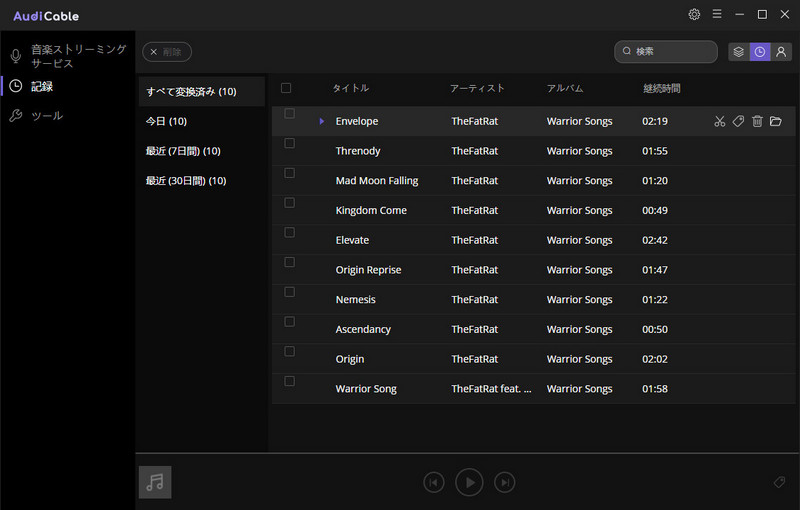800x510 pixels.
Task: Check the box for Mad Moon Falling
Action: pos(289,173)
